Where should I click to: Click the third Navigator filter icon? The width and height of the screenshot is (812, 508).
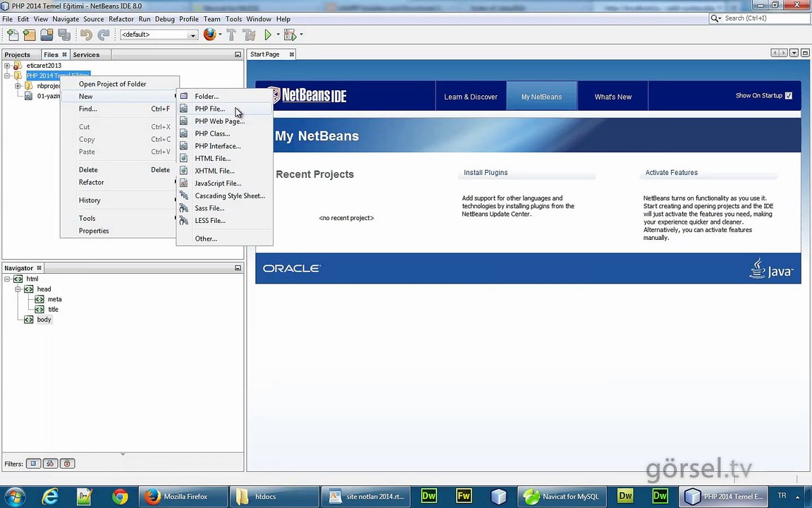68,464
